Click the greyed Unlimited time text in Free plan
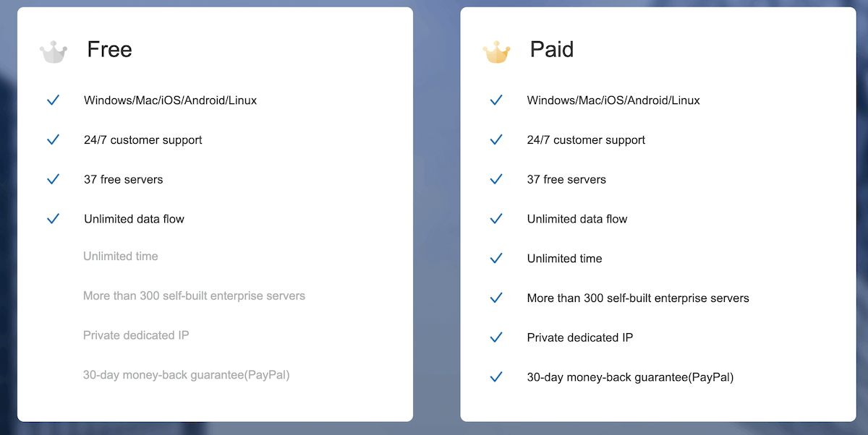Screen dimensions: 868x435 120,256
